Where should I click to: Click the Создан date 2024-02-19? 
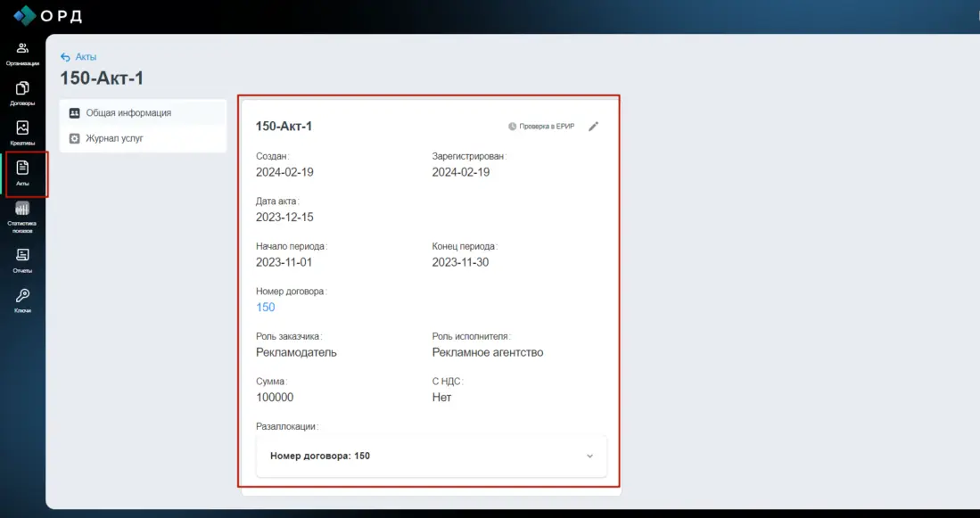coord(285,172)
